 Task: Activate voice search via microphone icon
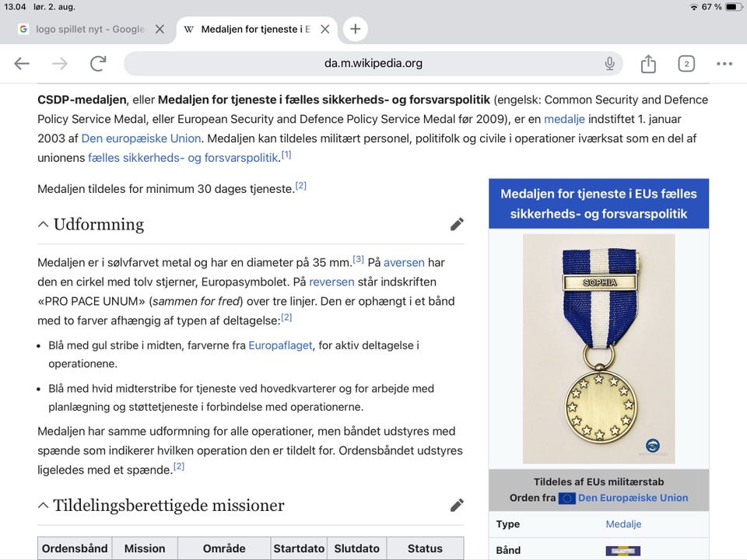(609, 63)
